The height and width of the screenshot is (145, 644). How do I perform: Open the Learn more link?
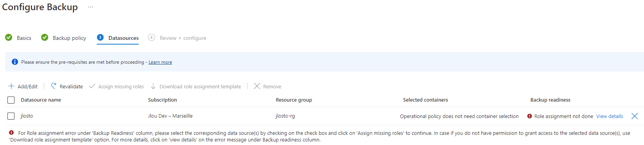tap(160, 62)
